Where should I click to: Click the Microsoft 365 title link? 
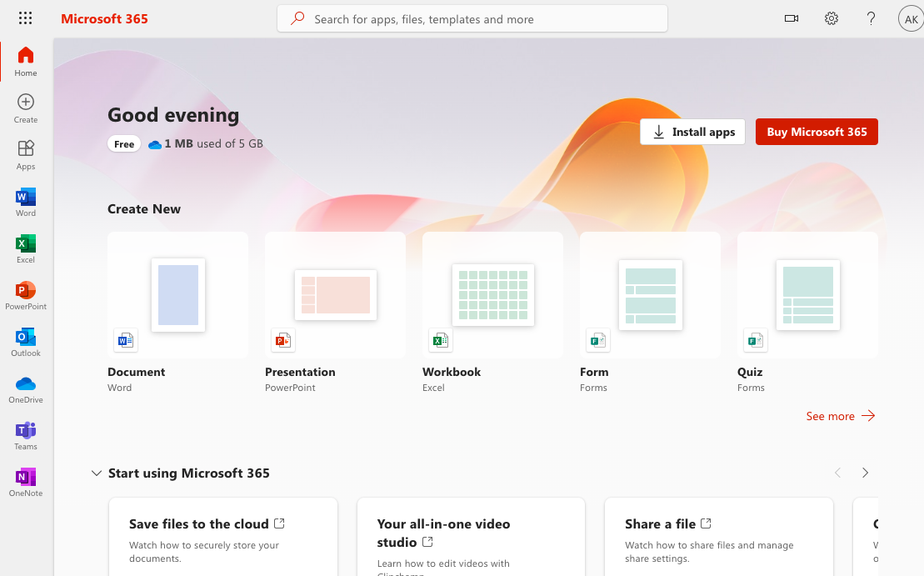click(x=104, y=19)
